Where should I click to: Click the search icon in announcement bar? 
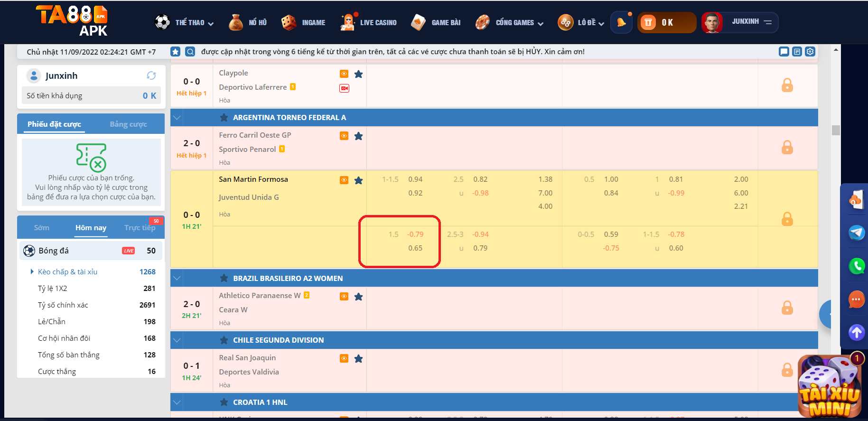190,52
